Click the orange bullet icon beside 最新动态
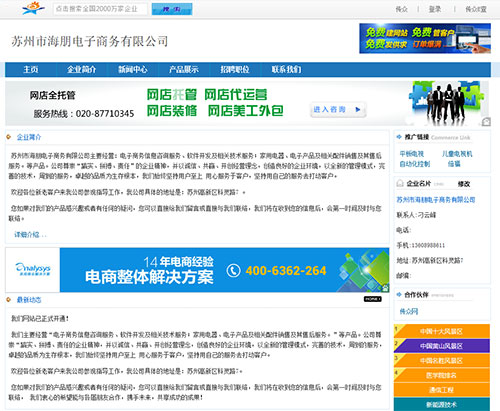 pos(9,300)
